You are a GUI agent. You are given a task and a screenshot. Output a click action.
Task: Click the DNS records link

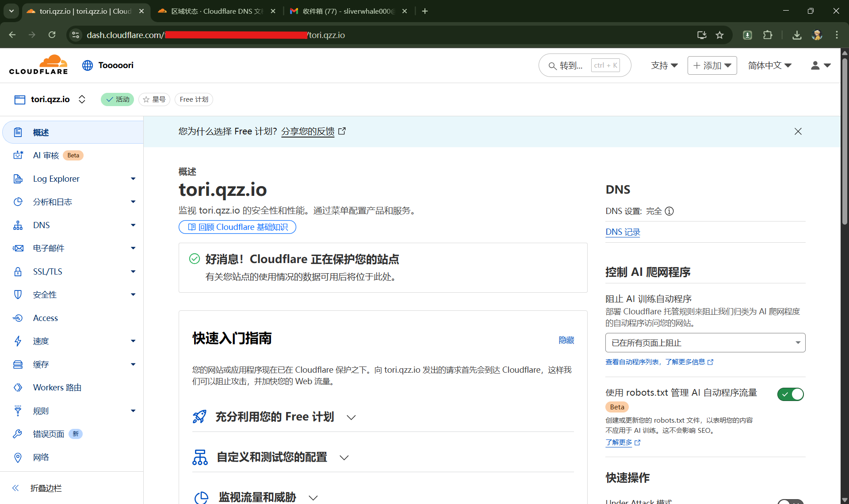(623, 232)
